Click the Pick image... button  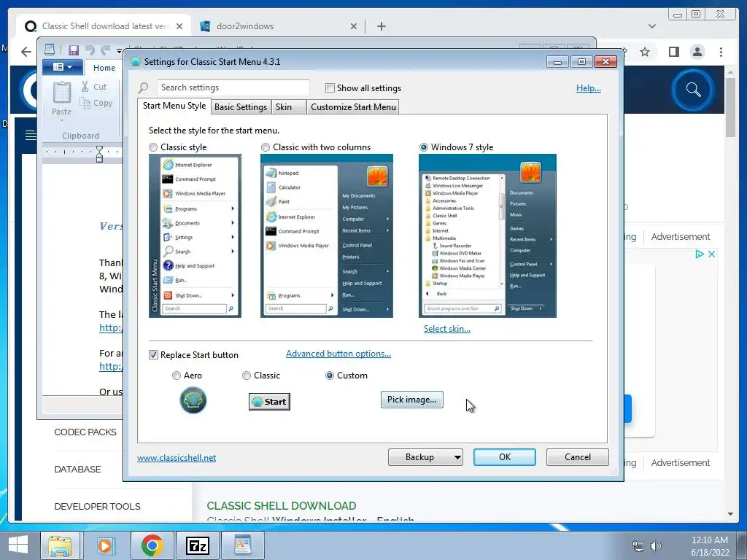411,400
